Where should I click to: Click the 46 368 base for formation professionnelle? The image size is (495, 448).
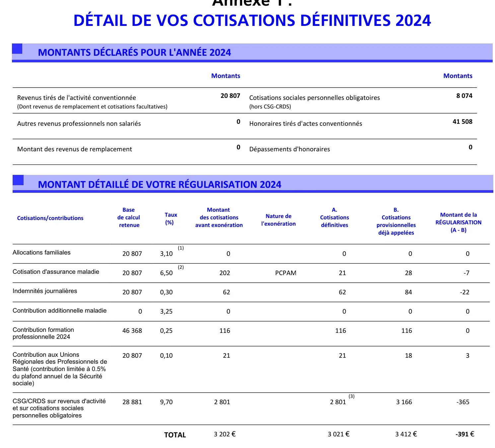pos(132,331)
